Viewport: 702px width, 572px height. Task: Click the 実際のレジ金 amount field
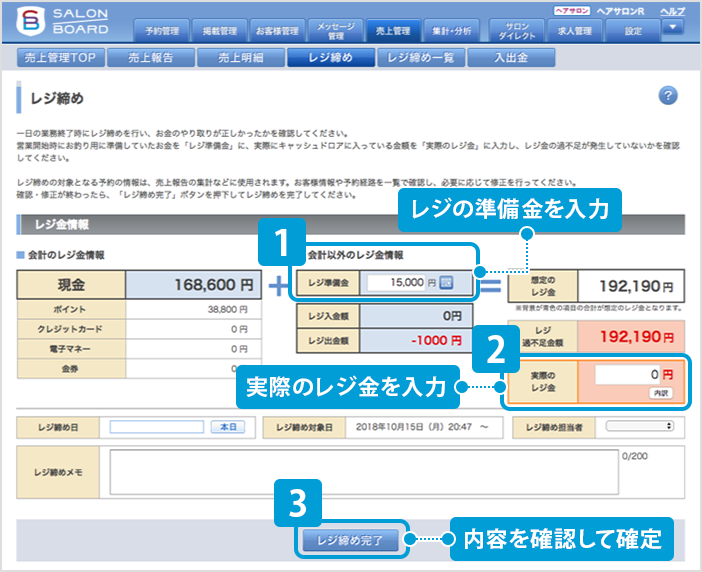[627, 374]
